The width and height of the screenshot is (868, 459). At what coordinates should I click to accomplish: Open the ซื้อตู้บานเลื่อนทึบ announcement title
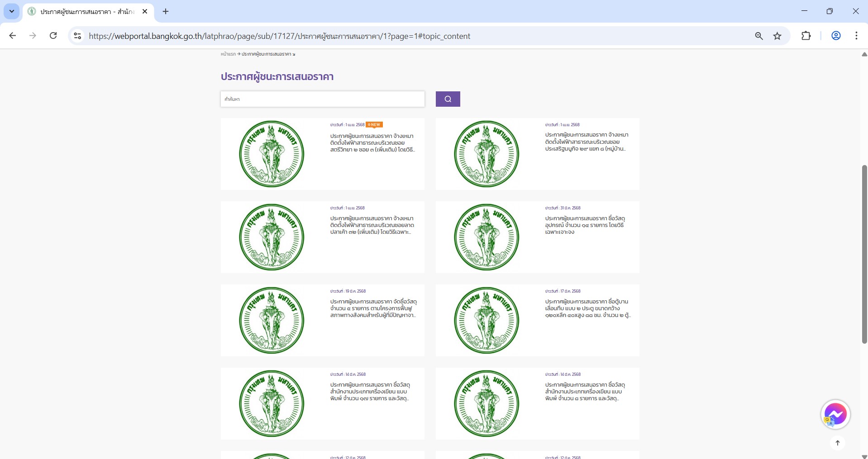588,308
